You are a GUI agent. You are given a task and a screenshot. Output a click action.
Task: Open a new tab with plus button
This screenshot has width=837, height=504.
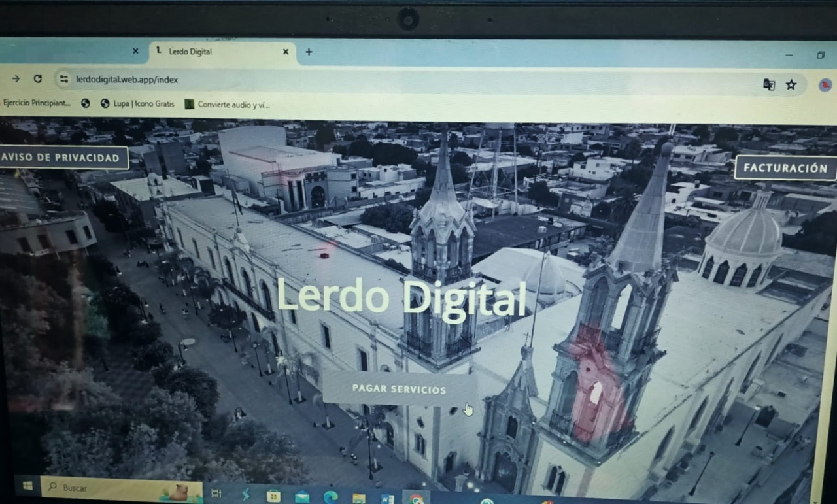[x=309, y=52]
